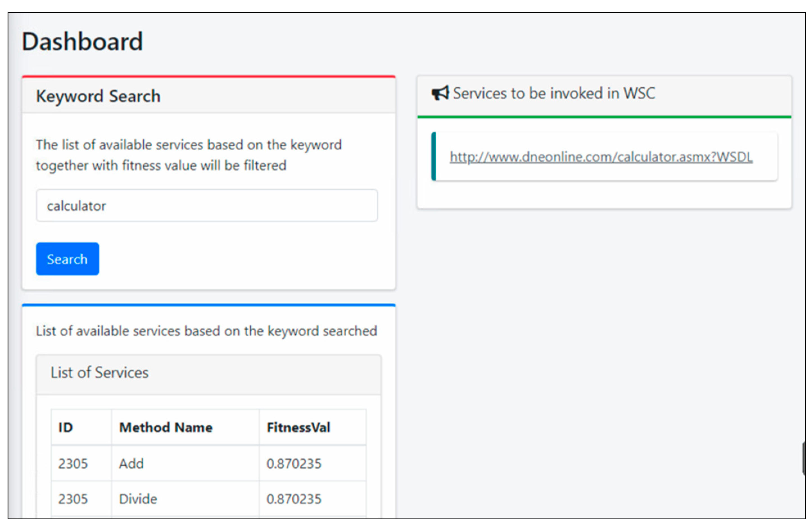
Task: Click the Keyword Search panel title
Action: (98, 96)
